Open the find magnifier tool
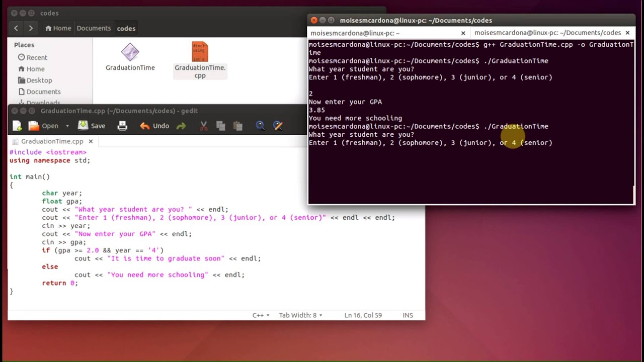This screenshot has width=644, height=362. point(260,126)
